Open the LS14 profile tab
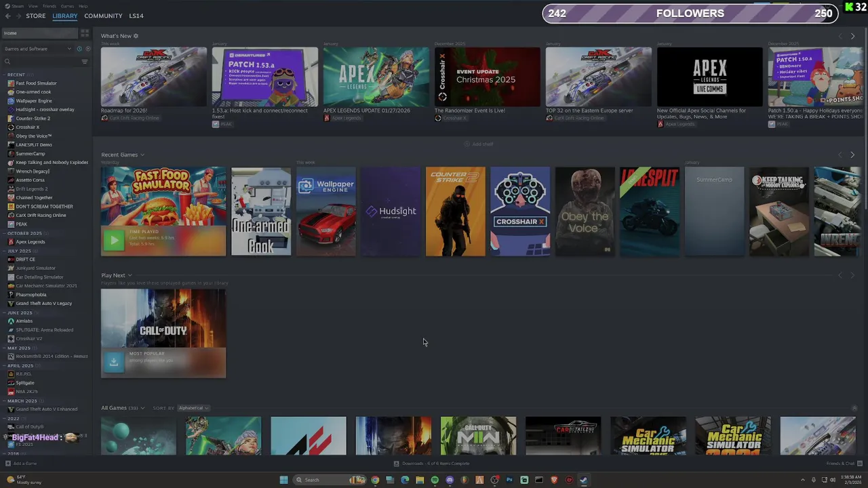The width and height of the screenshot is (868, 488). pos(136,16)
